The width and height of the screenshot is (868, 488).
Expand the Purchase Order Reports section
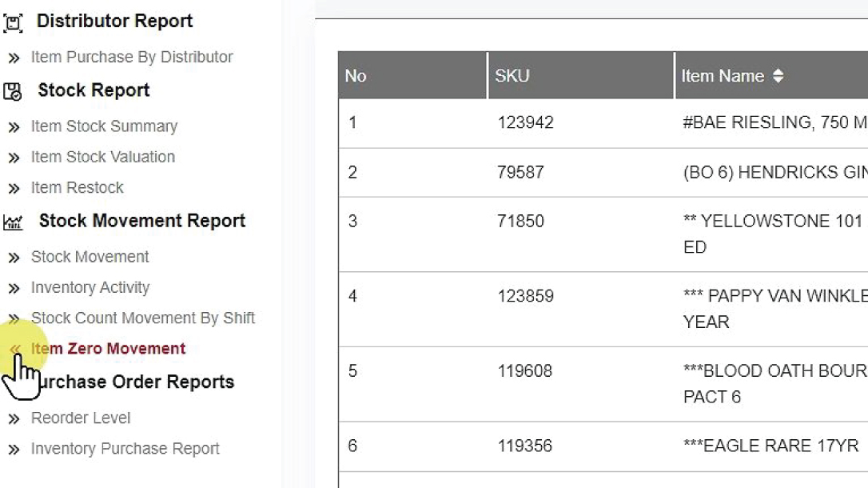(137, 382)
